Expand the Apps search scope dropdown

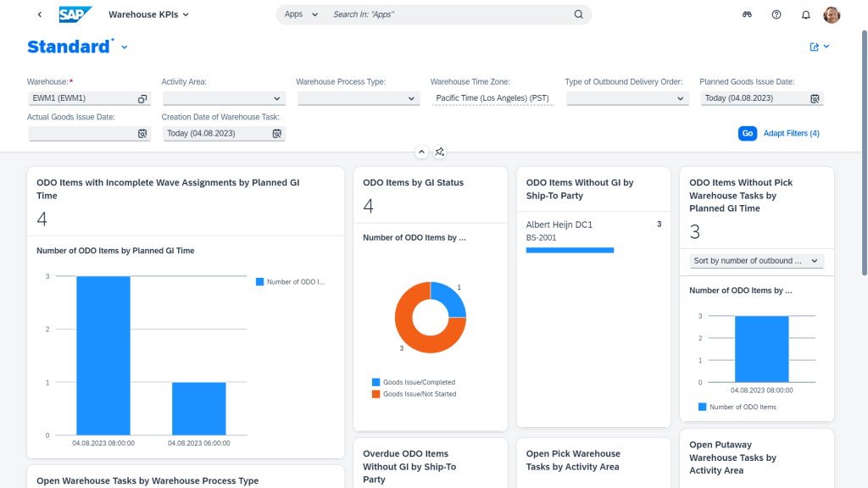click(x=301, y=14)
